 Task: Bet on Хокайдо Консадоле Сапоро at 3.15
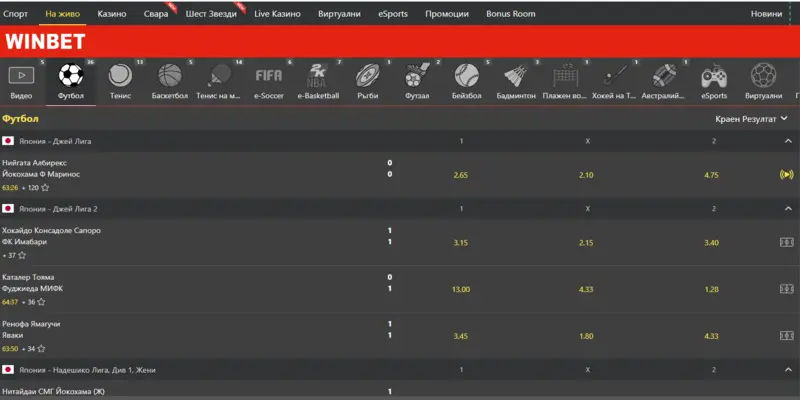(x=461, y=243)
